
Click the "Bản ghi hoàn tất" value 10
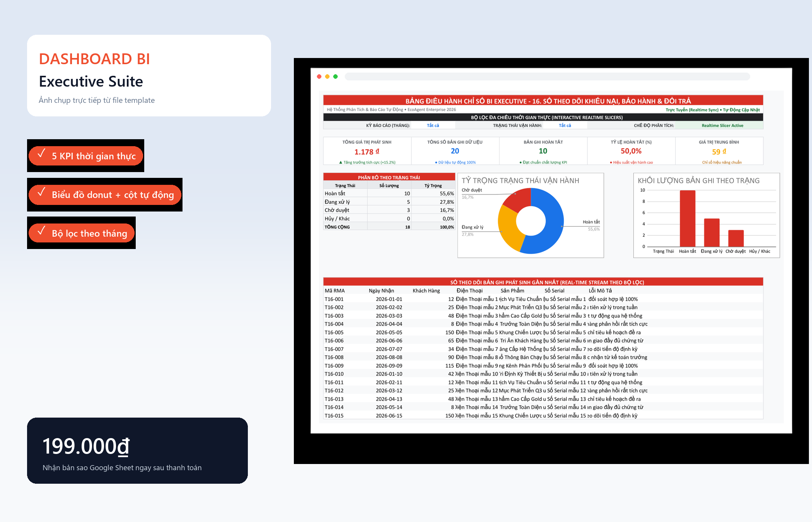[x=543, y=151]
